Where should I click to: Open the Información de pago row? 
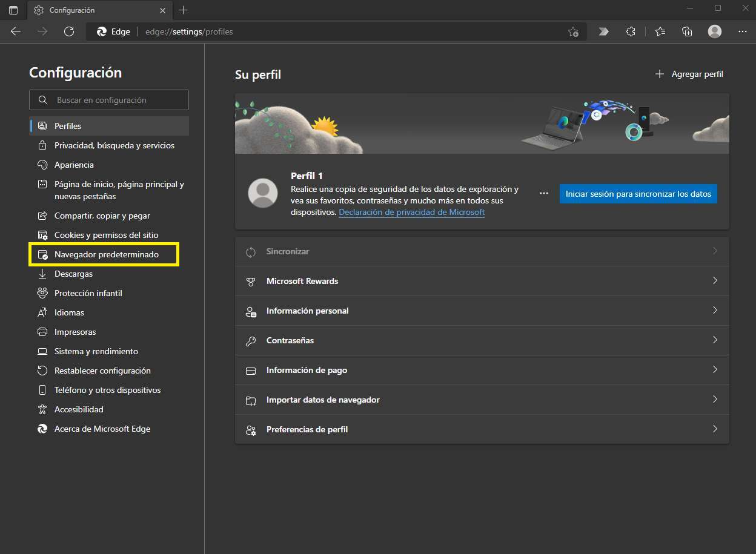[482, 370]
